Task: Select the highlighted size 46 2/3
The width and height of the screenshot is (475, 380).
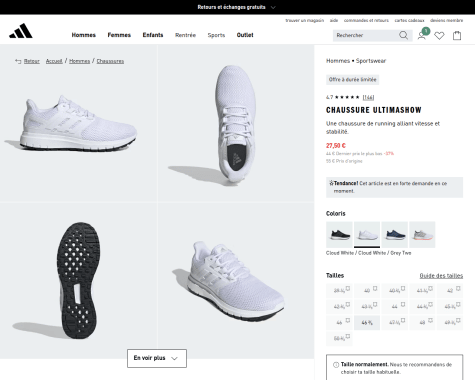Action: (x=367, y=323)
